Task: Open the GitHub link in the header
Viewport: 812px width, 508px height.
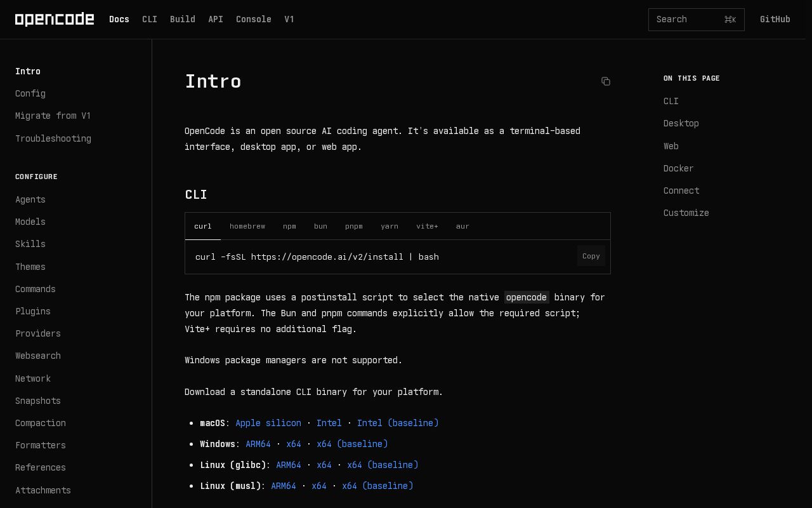Action: pos(775,20)
